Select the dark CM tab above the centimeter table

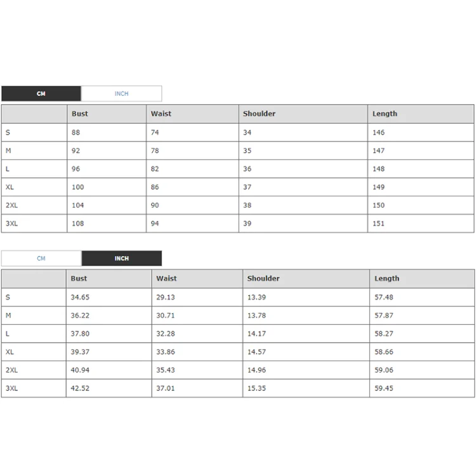[41, 94]
